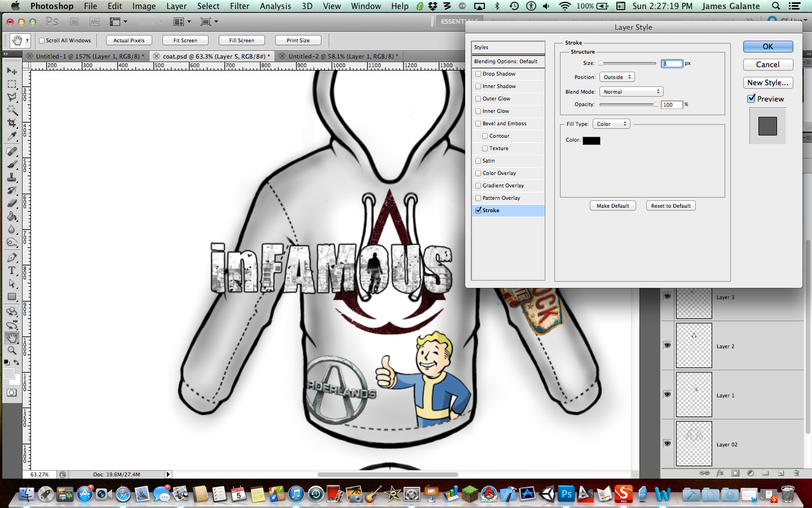Screen dimensions: 812x508
Task: Uncheck the Stroke style checkbox
Action: (x=478, y=211)
